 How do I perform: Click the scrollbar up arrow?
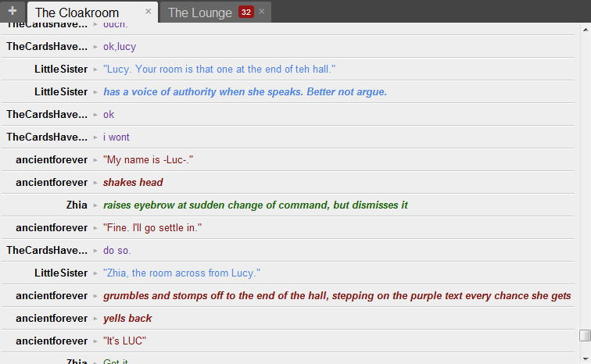(x=586, y=30)
